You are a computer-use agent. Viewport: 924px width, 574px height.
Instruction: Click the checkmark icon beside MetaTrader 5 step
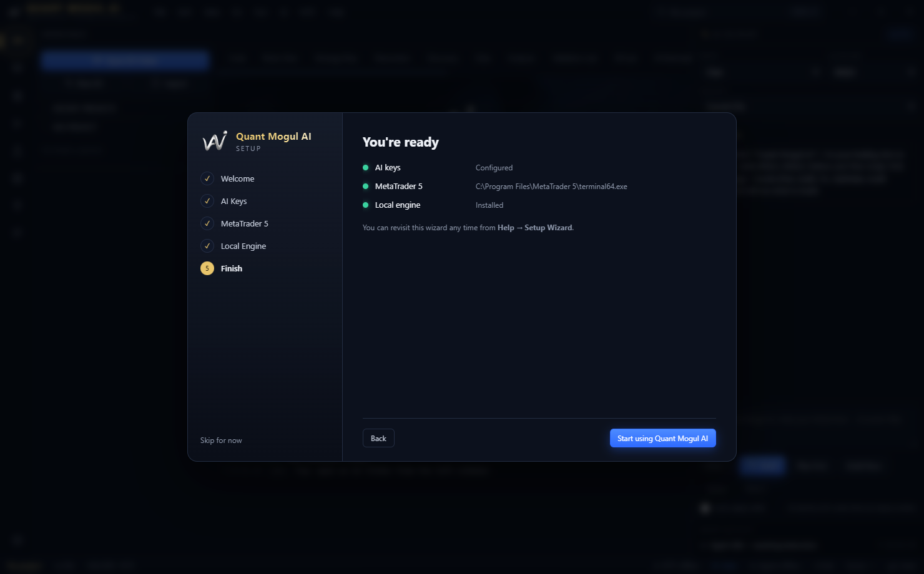207,223
